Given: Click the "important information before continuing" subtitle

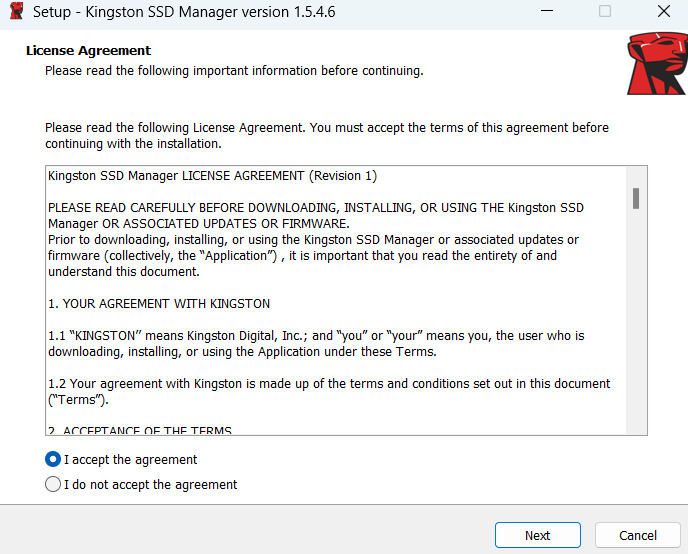Looking at the screenshot, I should tap(234, 71).
